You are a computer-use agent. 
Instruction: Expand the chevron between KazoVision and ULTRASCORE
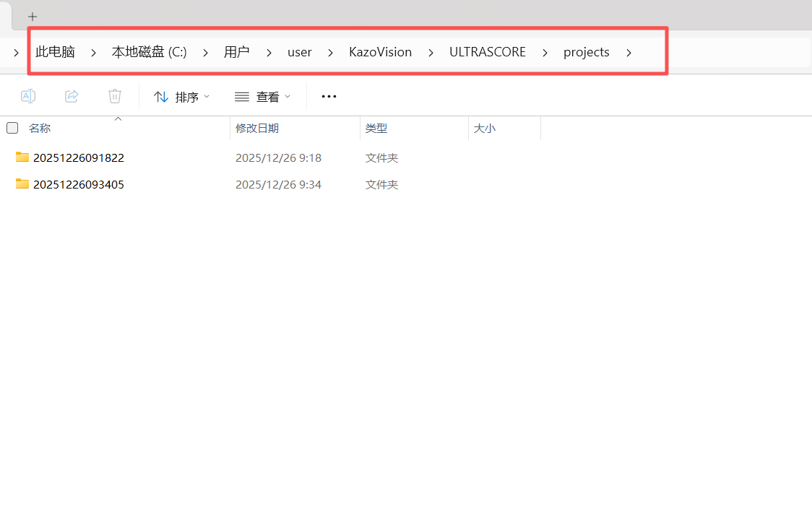tap(431, 52)
